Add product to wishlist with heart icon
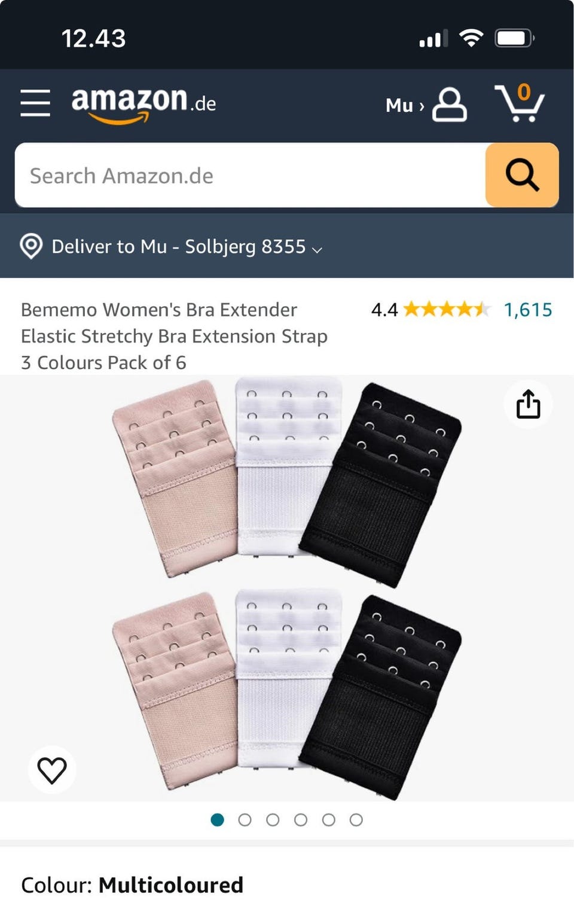Screen dimensions: 574x924 (52, 770)
